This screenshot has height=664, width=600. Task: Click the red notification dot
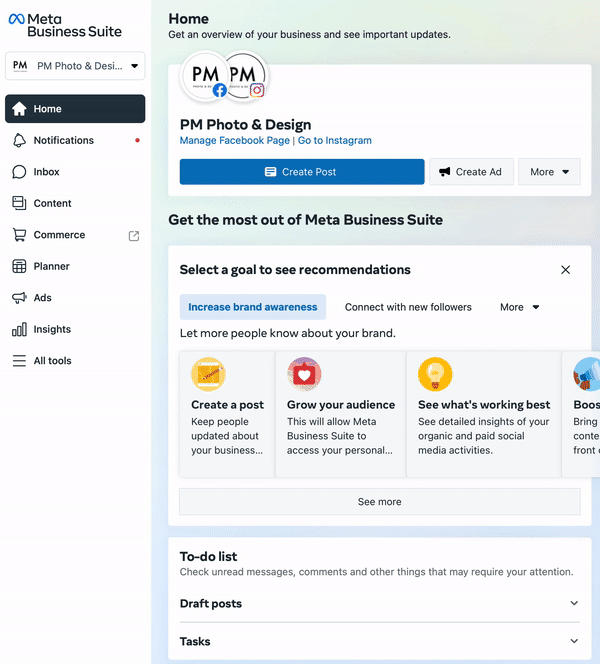[x=137, y=140]
